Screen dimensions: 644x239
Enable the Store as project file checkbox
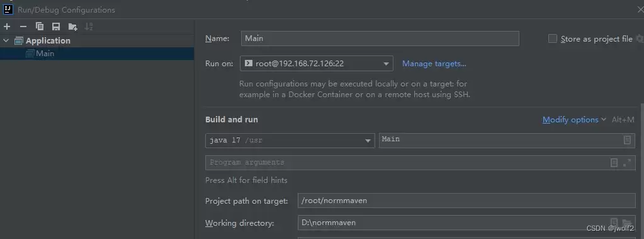point(553,38)
